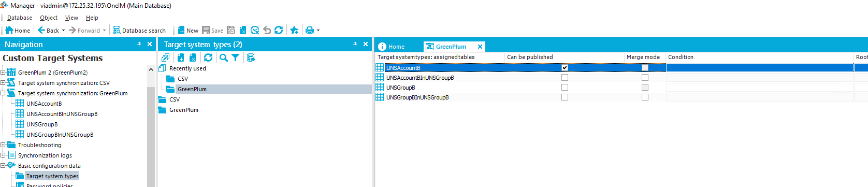Viewport: 868px width, 187px height.
Task: Click the magnifier search icon in result list
Action: coord(224,57)
